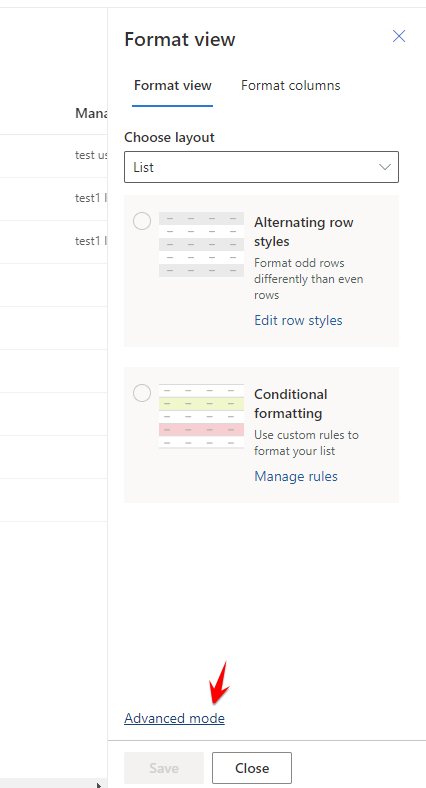Click the Close button
Image resolution: width=426 pixels, height=788 pixels.
pos(252,768)
